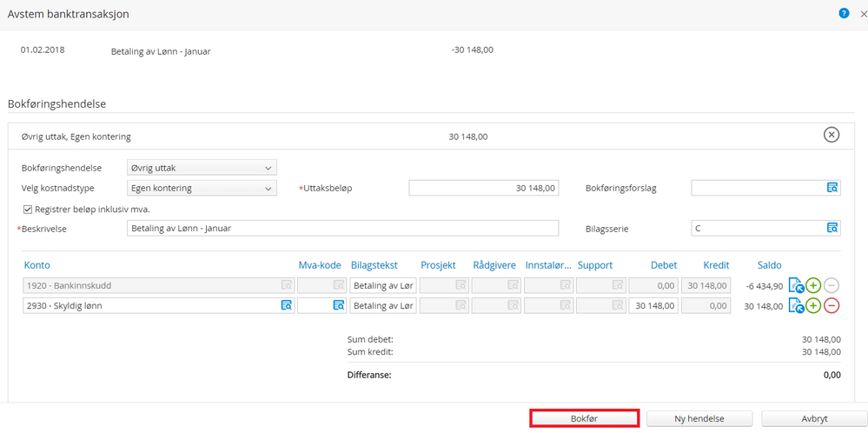
Task: Remove the Øvrig uttak event with circled X
Action: pos(832,135)
